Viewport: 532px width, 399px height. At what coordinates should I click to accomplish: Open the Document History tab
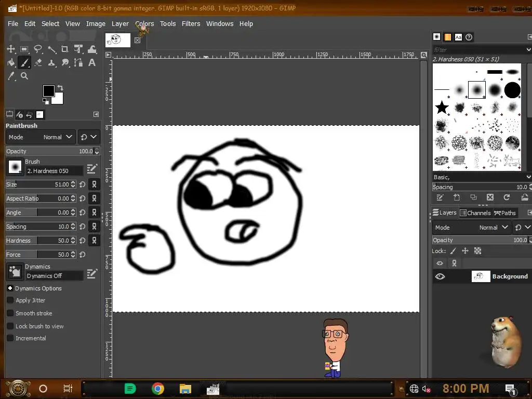[469, 37]
